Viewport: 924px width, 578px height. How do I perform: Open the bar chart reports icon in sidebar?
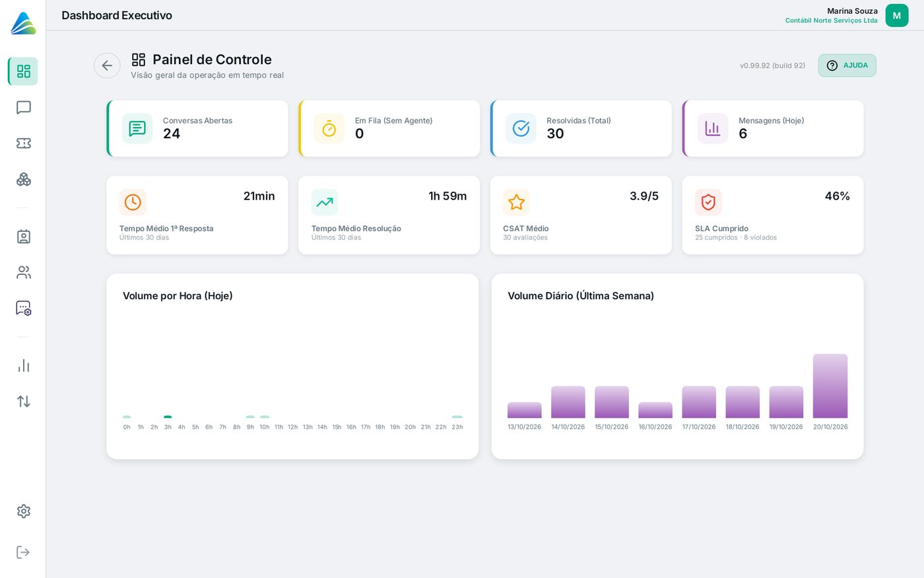[x=23, y=366]
